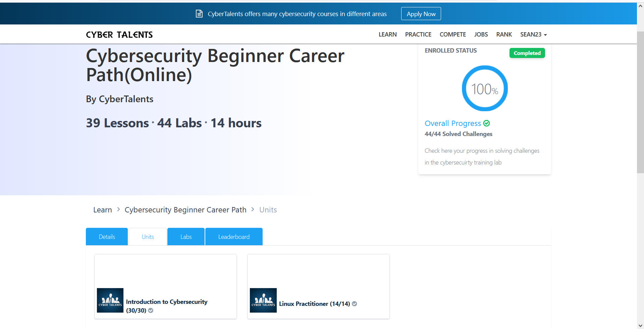The height and width of the screenshot is (329, 644).
Task: Open the COMPETE menu item
Action: 453,35
